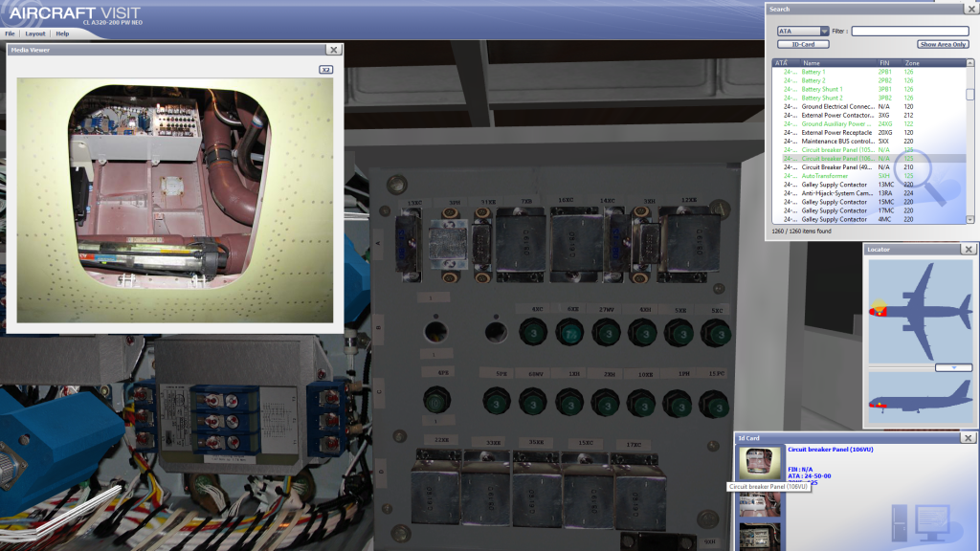Select the Battery Shunt 1 row
Screen dimensions: 980x551
point(869,89)
